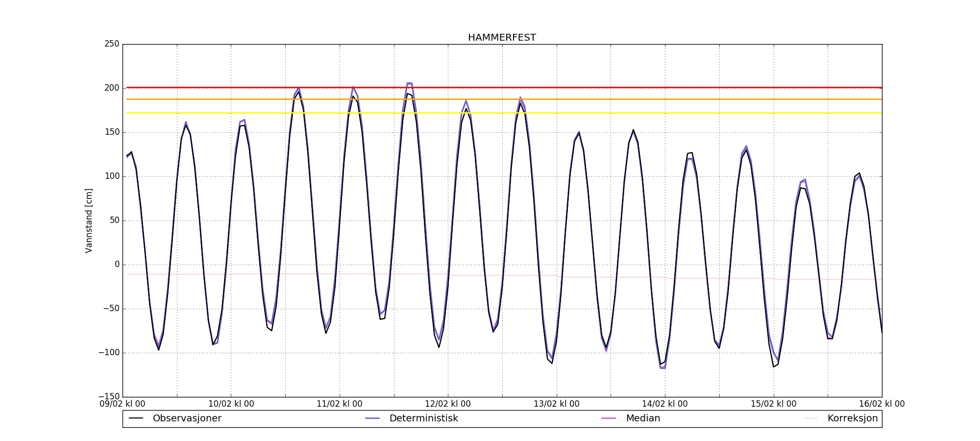Viewport: 980px width, 441px height.
Task: Click the 14/02 kl 00 date tick label
Action: pyautogui.click(x=665, y=404)
